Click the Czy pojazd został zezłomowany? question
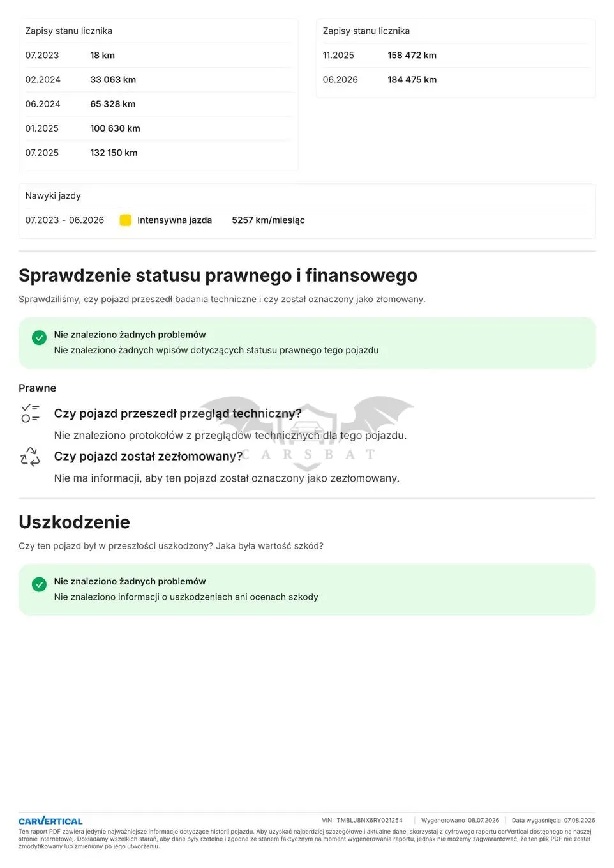 (148, 456)
